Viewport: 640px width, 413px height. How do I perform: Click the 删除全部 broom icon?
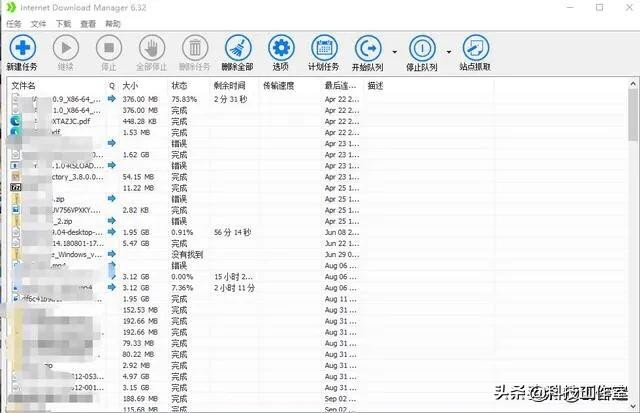click(x=238, y=48)
